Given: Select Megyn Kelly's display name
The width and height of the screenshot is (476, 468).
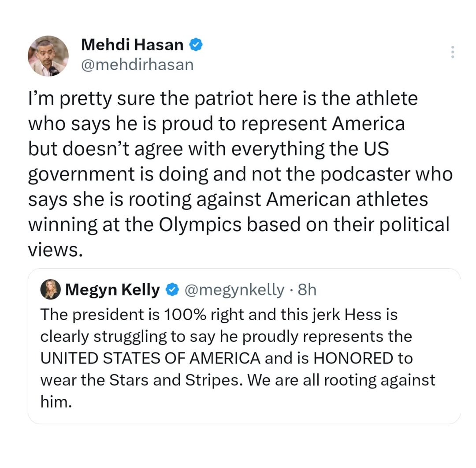Looking at the screenshot, I should point(112,290).
